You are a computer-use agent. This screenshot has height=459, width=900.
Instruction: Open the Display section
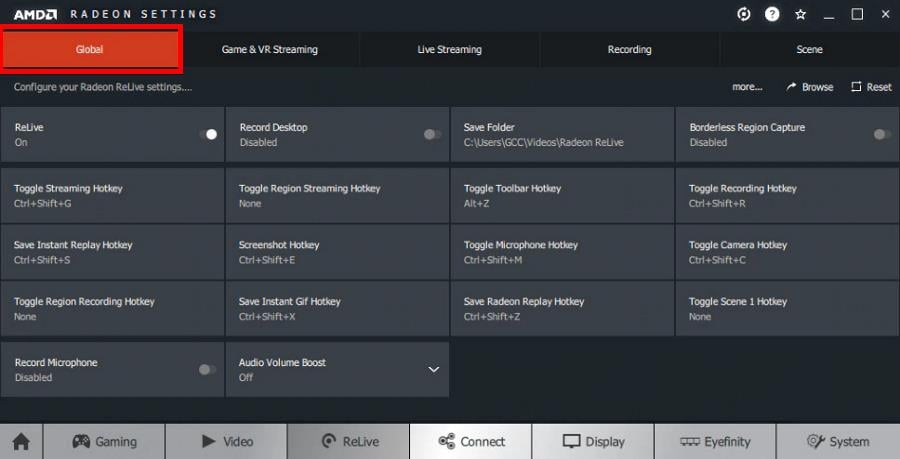coord(593,441)
